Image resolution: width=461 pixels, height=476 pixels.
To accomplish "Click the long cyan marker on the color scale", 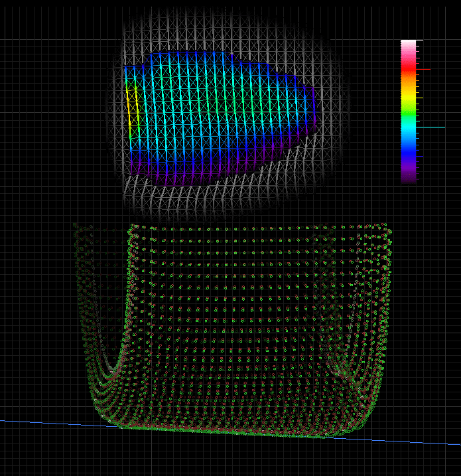I will tap(430, 127).
